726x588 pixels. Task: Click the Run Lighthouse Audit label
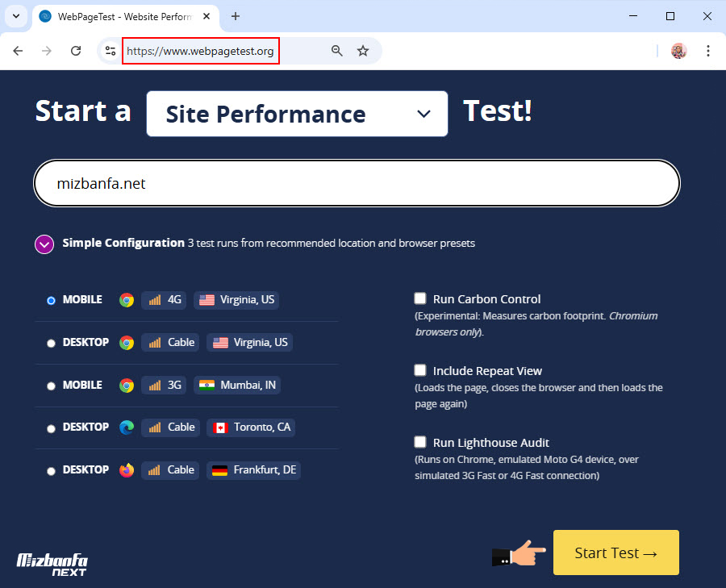(490, 443)
